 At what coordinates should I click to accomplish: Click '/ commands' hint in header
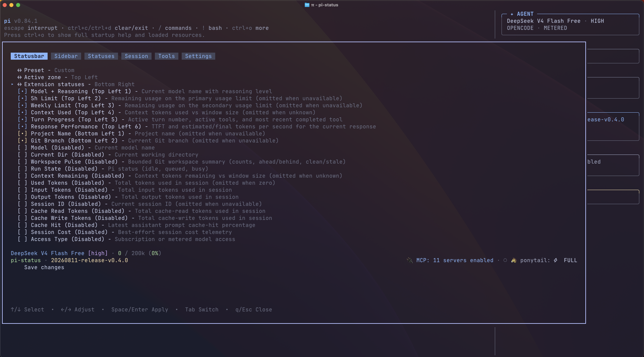[x=175, y=28]
